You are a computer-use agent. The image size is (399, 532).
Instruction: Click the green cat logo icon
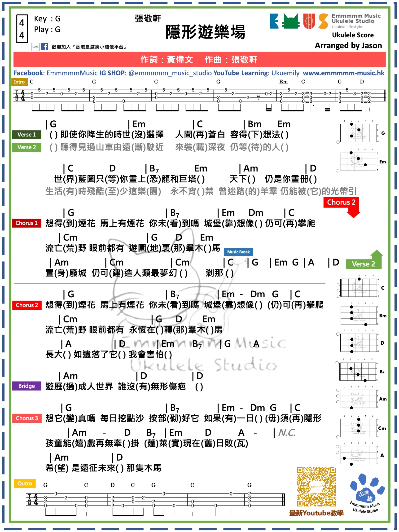point(291,21)
